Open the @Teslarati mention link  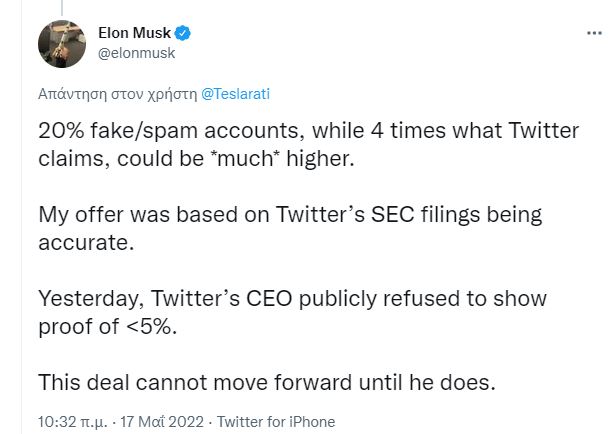234,95
